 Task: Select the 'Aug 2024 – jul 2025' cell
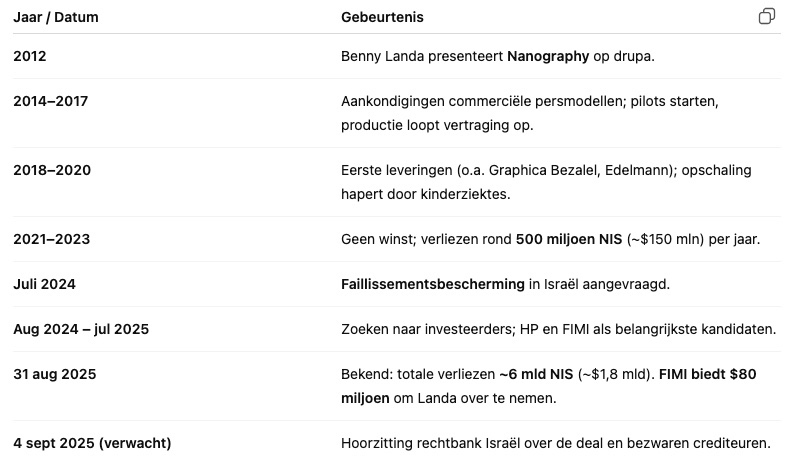click(81, 329)
